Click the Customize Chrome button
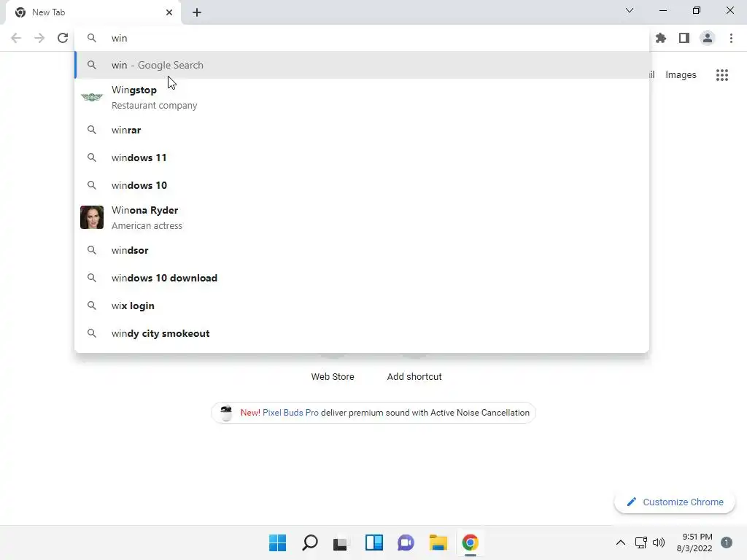Viewport: 747px width, 560px height. click(675, 502)
